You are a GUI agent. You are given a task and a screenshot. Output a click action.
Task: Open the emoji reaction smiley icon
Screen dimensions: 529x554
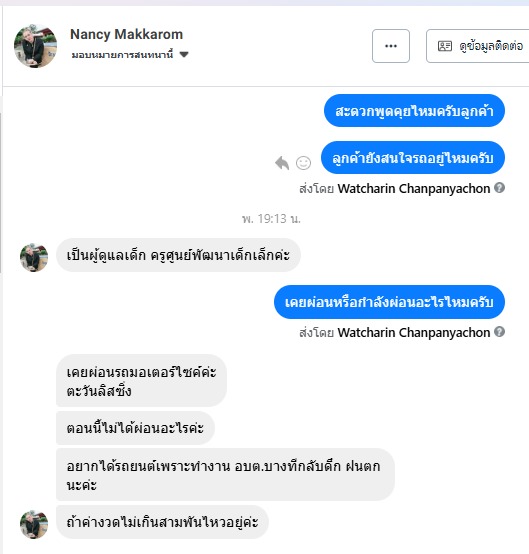(x=303, y=163)
